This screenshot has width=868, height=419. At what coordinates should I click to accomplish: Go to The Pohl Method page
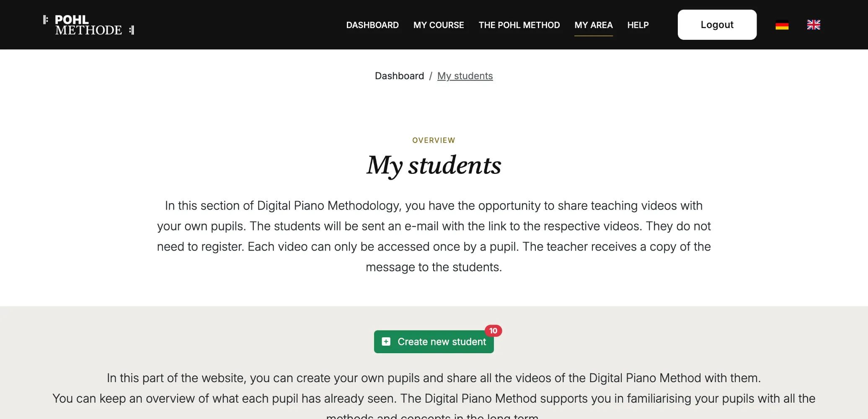click(519, 25)
